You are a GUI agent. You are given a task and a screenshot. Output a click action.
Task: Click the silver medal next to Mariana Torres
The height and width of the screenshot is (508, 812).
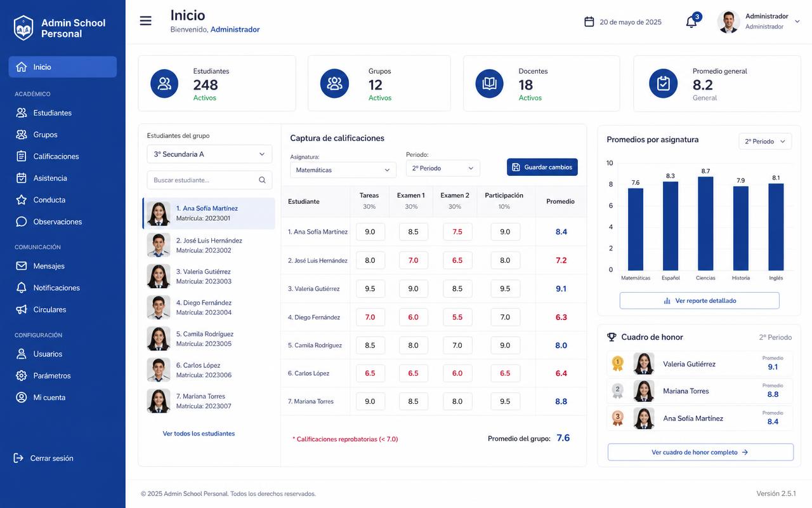coord(617,391)
